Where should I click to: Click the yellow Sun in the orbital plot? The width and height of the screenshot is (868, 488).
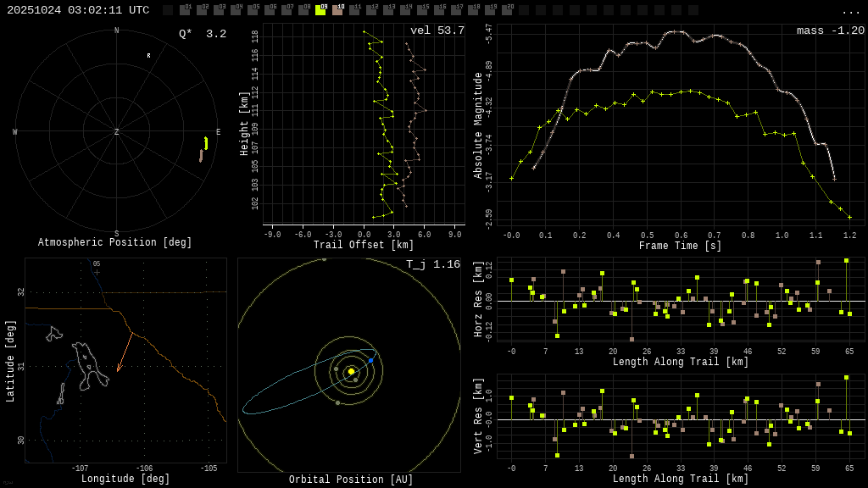(x=351, y=371)
